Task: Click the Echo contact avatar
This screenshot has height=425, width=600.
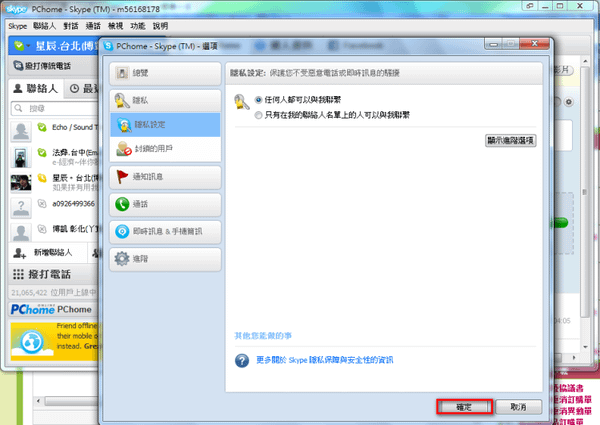Action: 21,132
